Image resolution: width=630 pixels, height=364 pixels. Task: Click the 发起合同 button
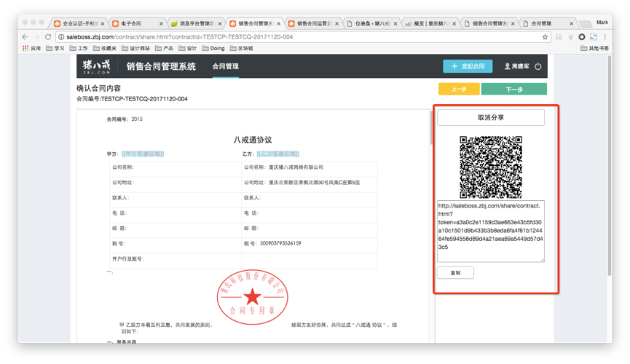click(x=468, y=66)
